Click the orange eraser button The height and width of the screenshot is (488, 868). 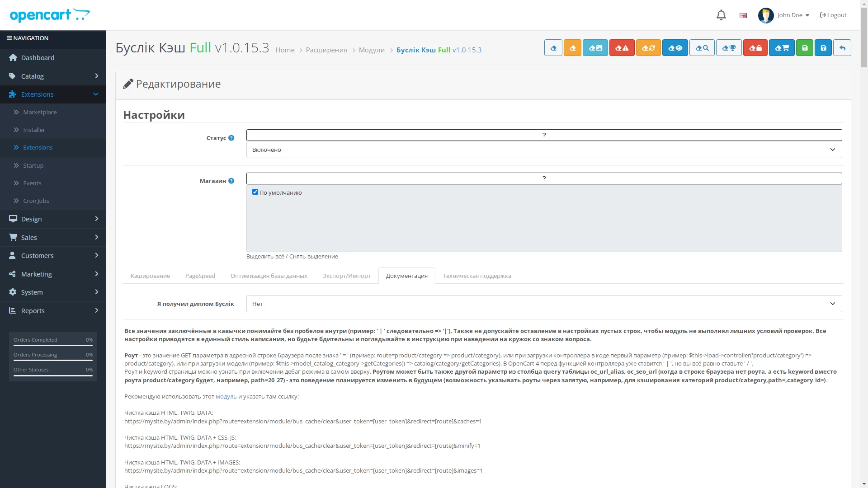[x=572, y=48]
